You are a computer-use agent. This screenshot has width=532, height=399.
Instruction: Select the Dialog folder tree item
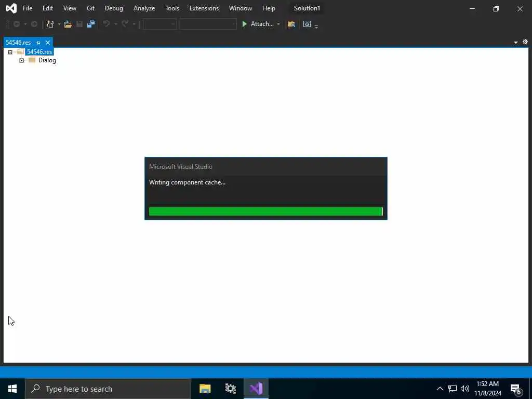(47, 60)
